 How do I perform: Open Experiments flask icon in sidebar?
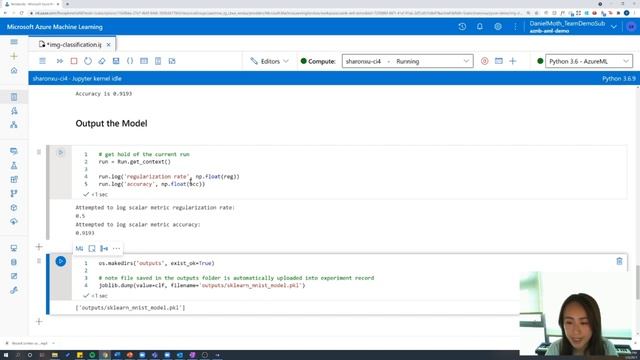(x=14, y=165)
